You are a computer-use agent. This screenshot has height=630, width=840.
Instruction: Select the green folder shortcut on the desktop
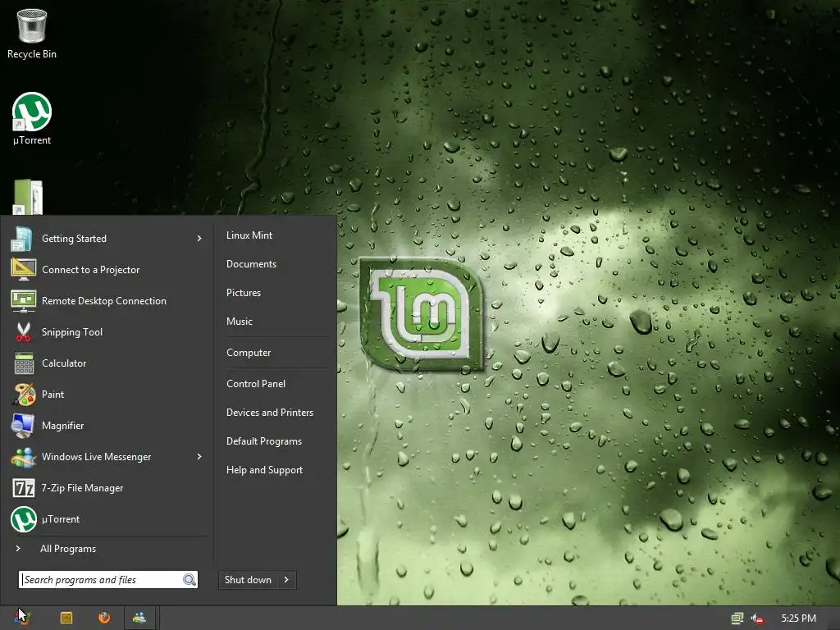27,197
